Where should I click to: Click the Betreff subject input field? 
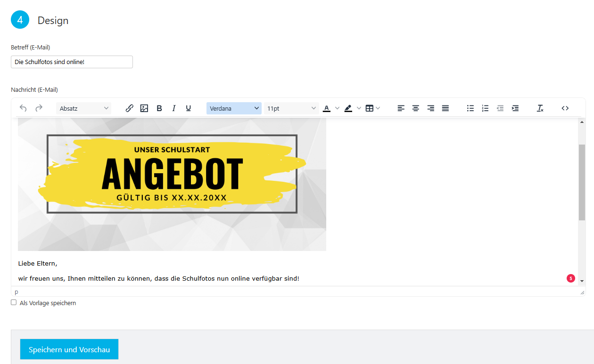tap(72, 62)
